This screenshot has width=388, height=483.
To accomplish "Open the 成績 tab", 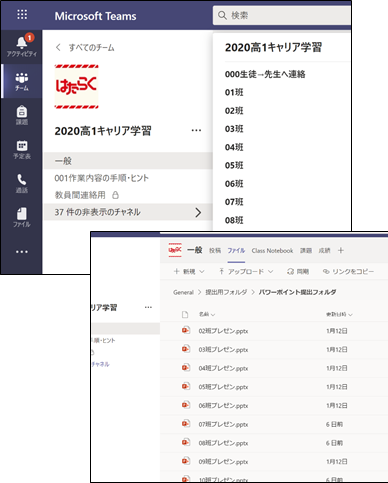I will coord(324,250).
